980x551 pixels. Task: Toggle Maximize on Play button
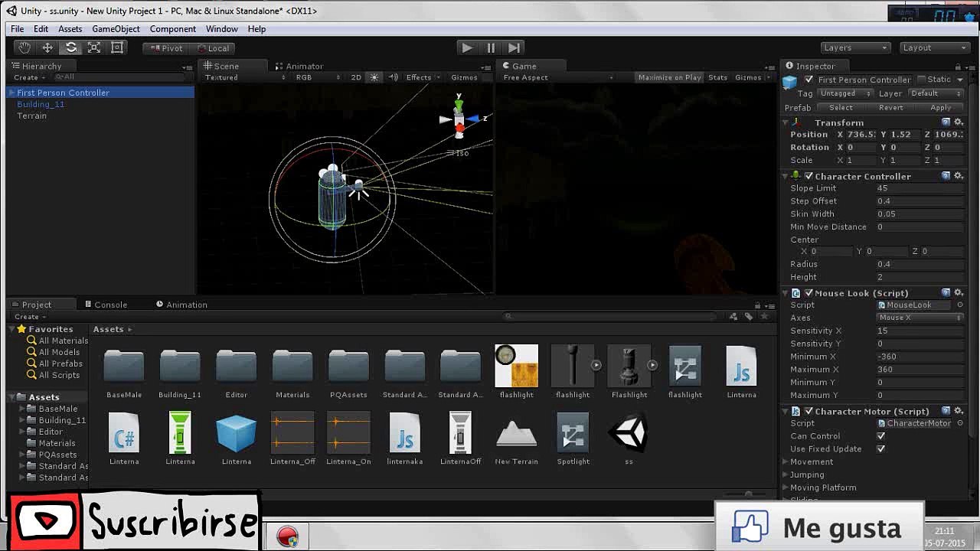(x=669, y=77)
